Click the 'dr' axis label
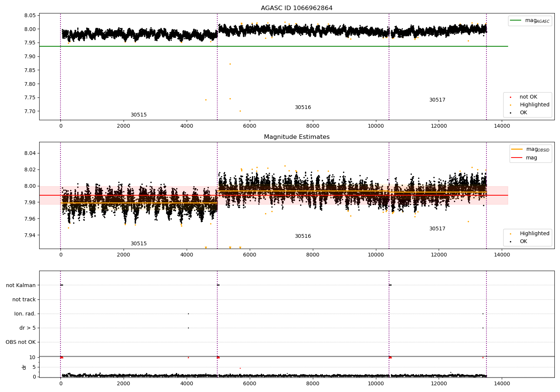Screen dimensions: 560x392 [x=24, y=367]
